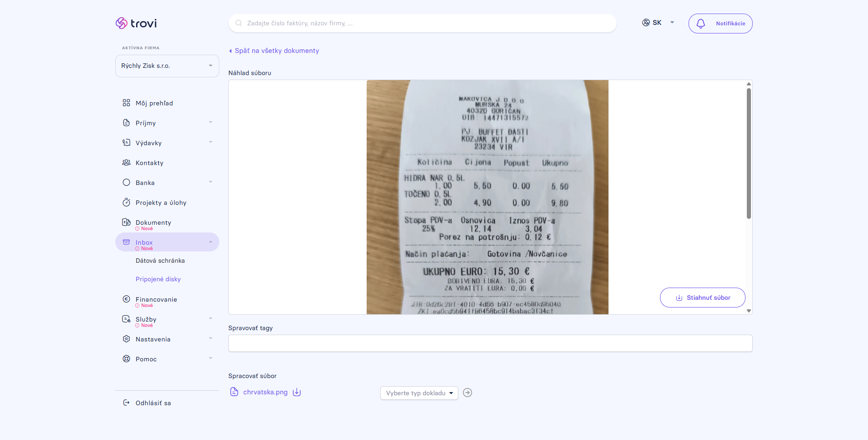Click the Služby search-document icon
This screenshot has width=868, height=440.
click(x=127, y=319)
